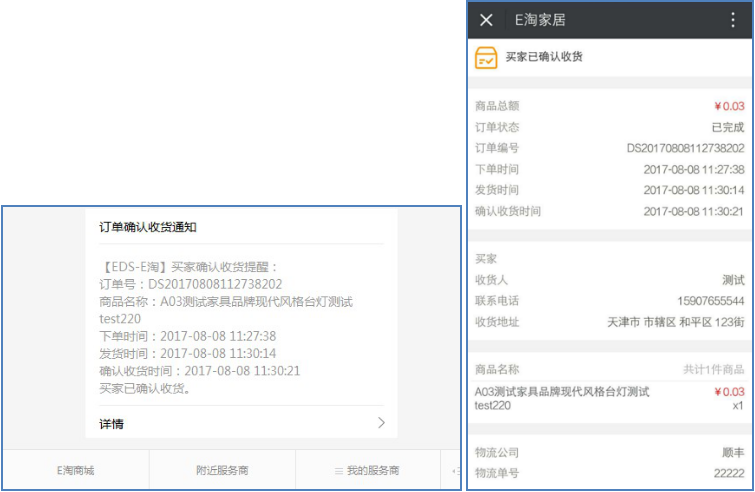Image resolution: width=755 pixels, height=492 pixels.
Task: Open the 附近服务商 bottom menu
Action: tap(222, 470)
